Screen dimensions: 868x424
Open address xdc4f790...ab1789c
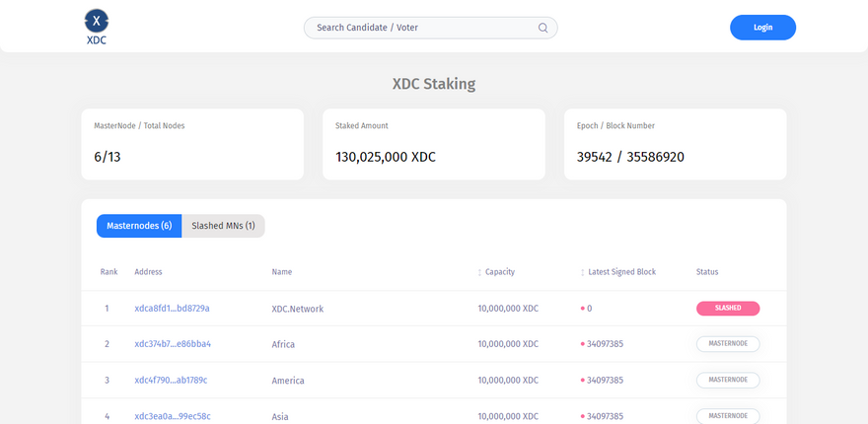click(x=171, y=380)
